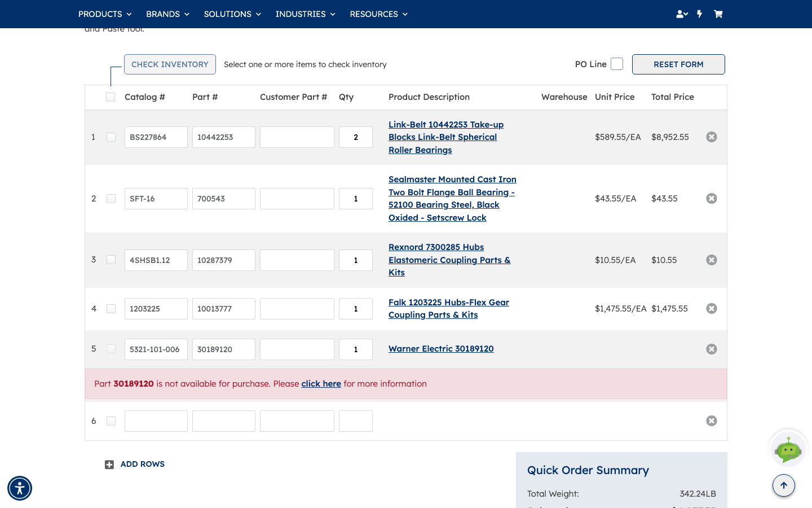The image size is (812, 508).
Task: Open the Link-Belt 10442253 product link
Action: 446,137
